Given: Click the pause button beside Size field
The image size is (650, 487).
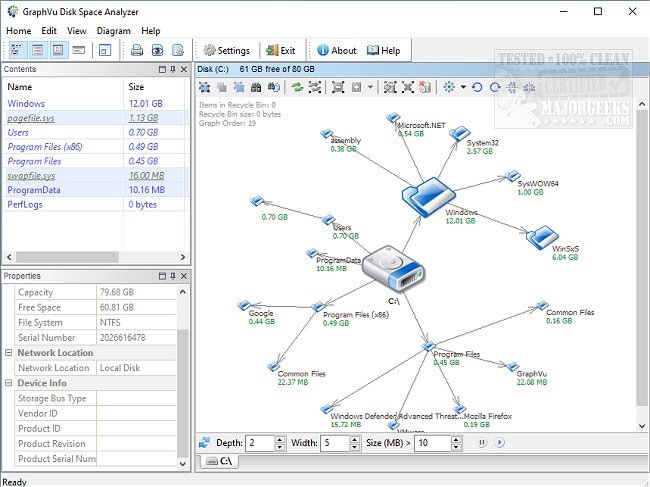Looking at the screenshot, I should [482, 443].
